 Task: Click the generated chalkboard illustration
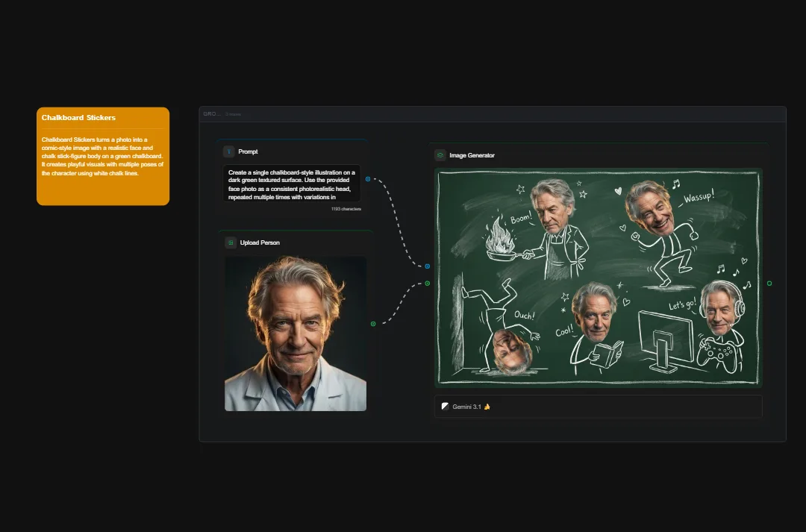[597, 278]
